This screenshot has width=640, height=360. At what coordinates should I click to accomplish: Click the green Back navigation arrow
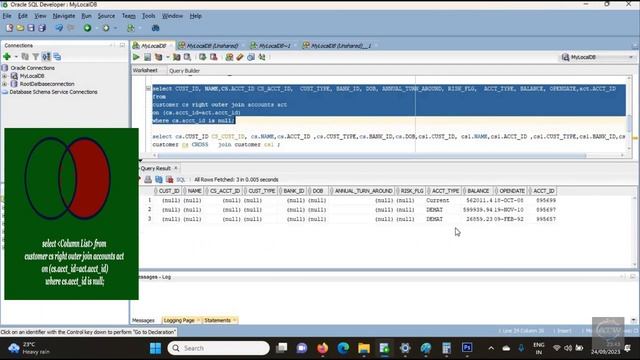pyautogui.click(x=87, y=28)
